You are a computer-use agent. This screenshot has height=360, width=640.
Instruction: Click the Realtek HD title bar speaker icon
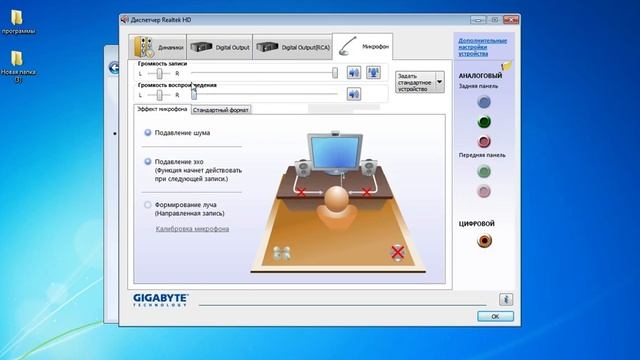(x=124, y=20)
